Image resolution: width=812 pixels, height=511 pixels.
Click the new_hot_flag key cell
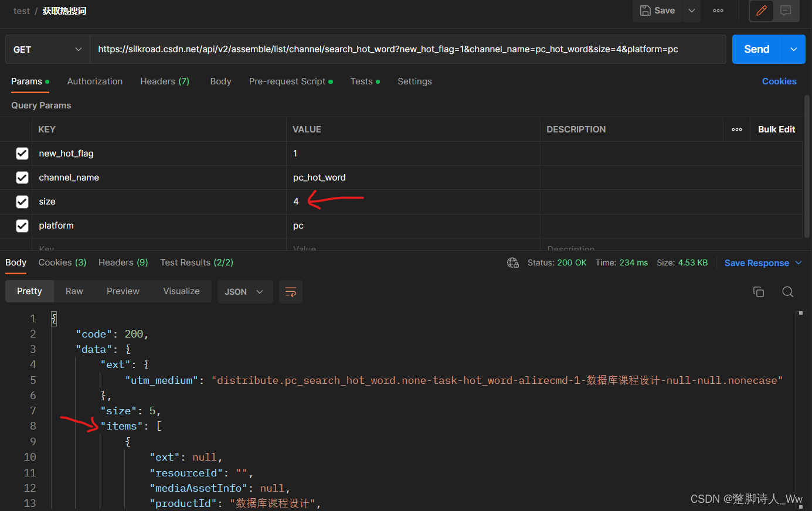tap(159, 154)
